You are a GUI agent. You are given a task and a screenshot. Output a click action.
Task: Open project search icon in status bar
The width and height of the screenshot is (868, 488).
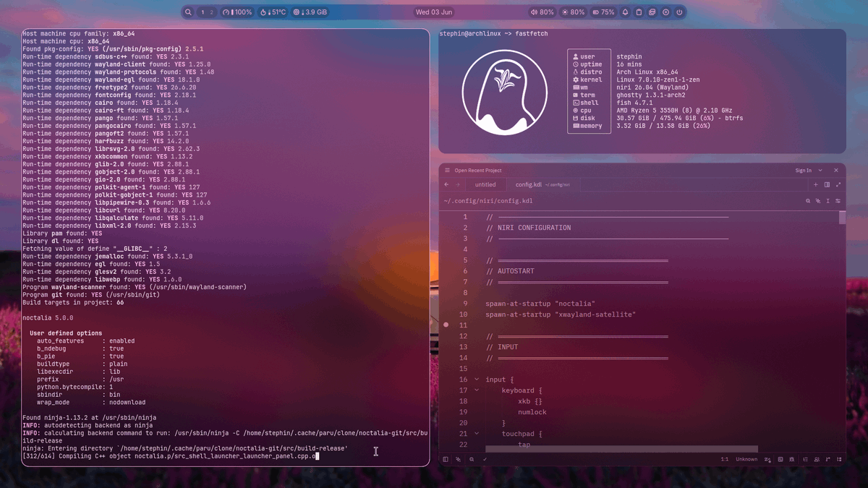472,459
